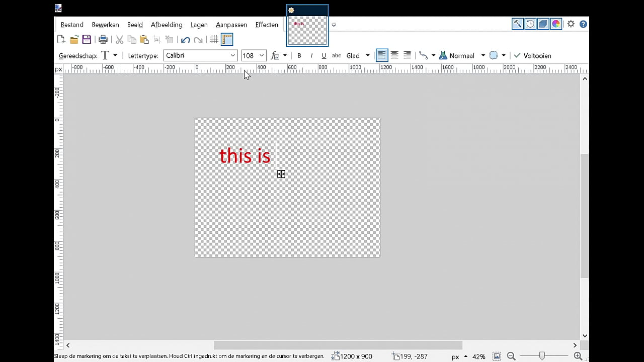
Task: Toggle bold text formatting
Action: pos(299,55)
